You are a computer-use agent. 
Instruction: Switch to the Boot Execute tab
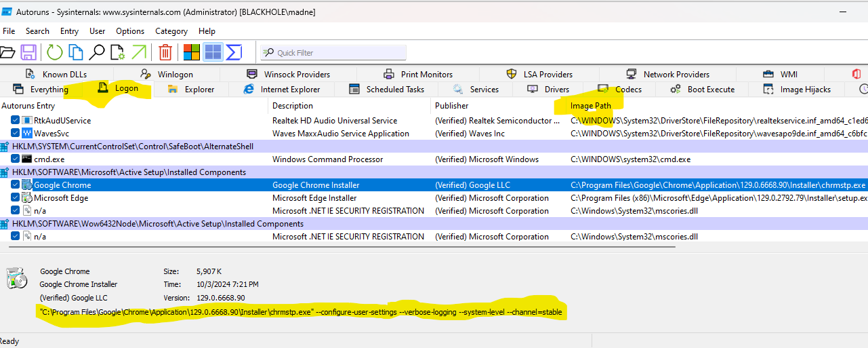[x=703, y=90]
